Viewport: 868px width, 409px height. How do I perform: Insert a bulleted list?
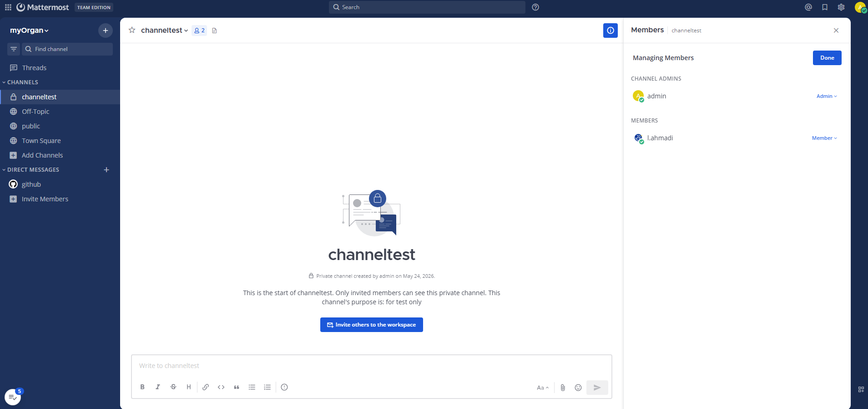[x=252, y=387]
